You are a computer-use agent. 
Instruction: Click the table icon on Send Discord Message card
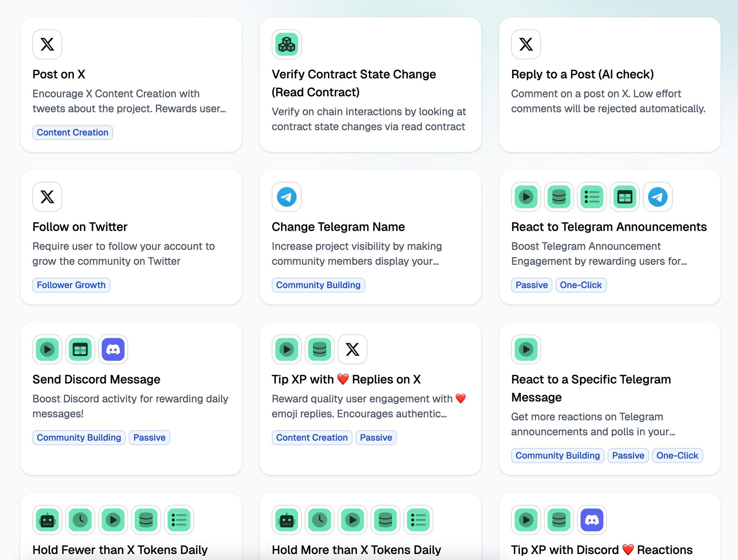coord(80,349)
